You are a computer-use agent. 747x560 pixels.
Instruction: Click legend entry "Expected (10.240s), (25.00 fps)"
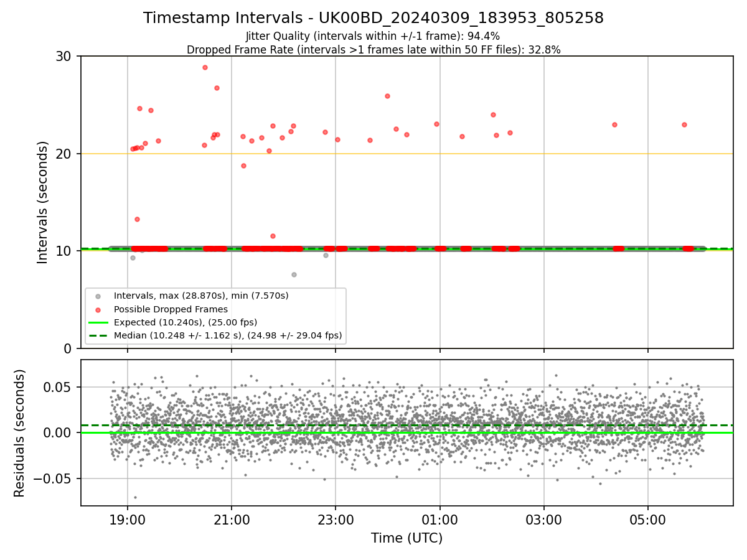click(x=186, y=322)
